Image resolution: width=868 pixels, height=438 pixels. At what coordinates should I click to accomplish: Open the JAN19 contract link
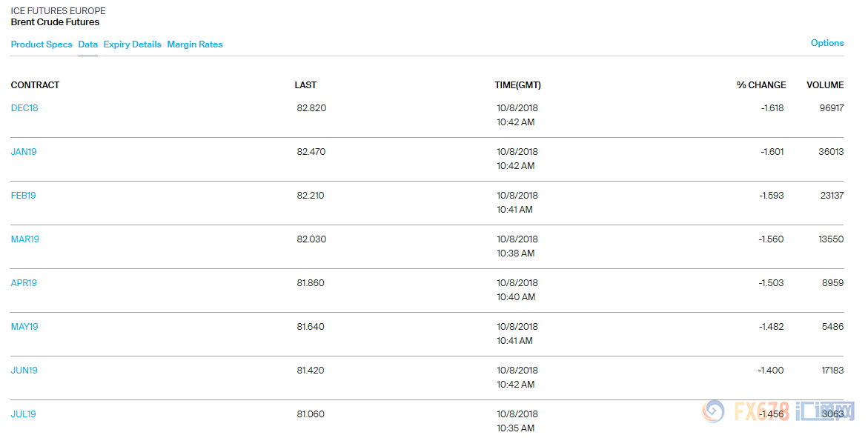tap(24, 152)
